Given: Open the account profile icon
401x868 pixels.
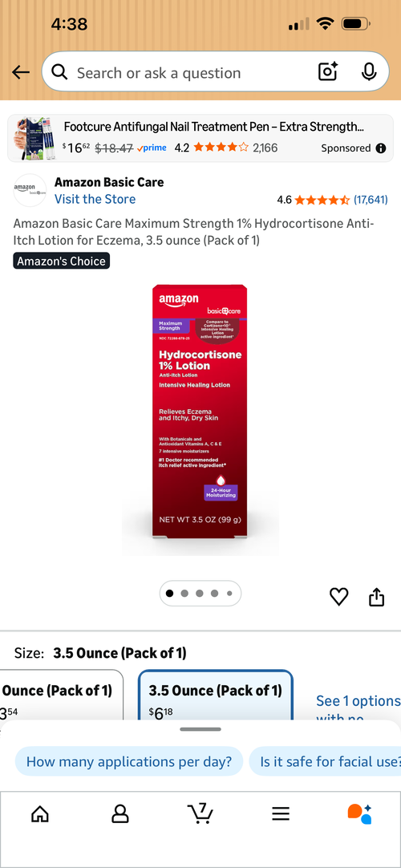Looking at the screenshot, I should pos(120,813).
